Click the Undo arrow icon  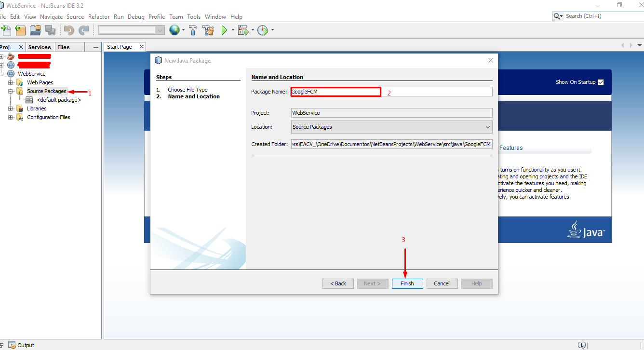point(69,30)
